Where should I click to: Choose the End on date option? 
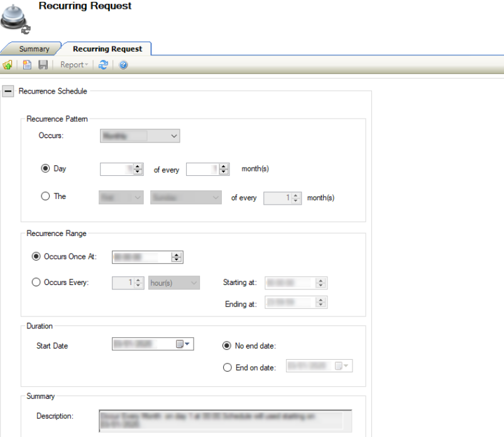(227, 367)
